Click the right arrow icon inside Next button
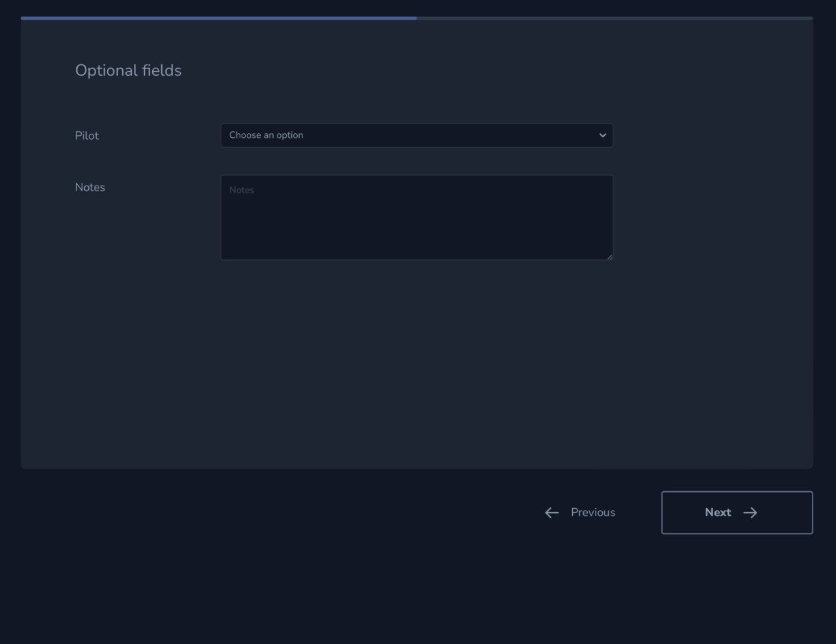836x644 pixels. pyautogui.click(x=750, y=513)
